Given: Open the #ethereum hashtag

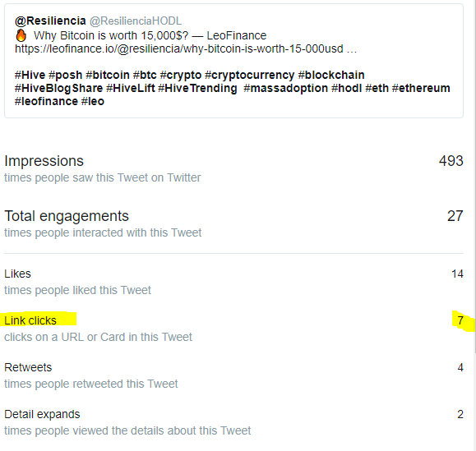Looking at the screenshot, I should [421, 88].
